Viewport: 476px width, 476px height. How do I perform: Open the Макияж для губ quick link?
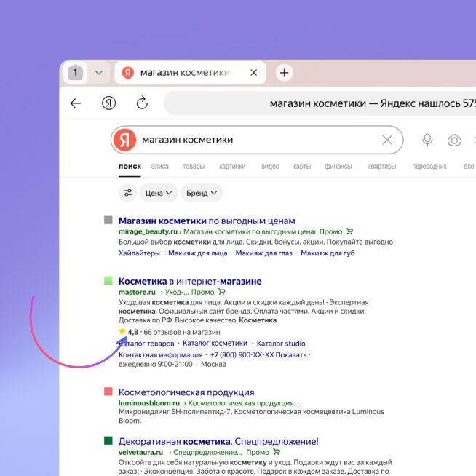click(328, 253)
